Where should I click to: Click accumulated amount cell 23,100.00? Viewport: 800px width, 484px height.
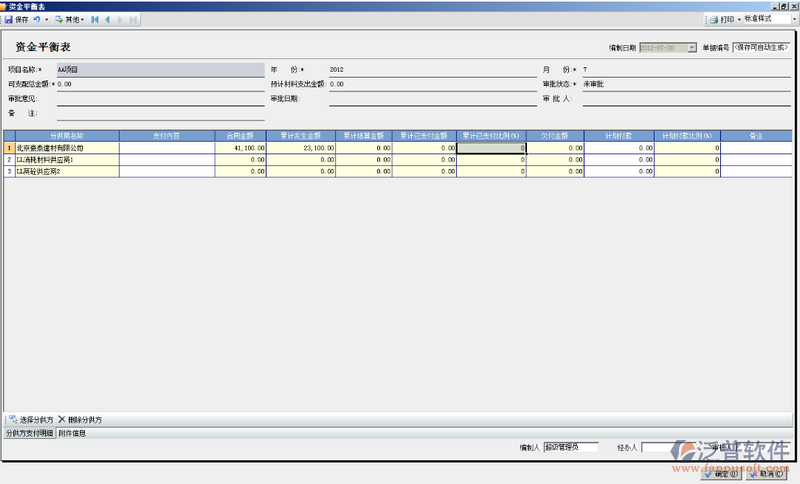(x=301, y=148)
